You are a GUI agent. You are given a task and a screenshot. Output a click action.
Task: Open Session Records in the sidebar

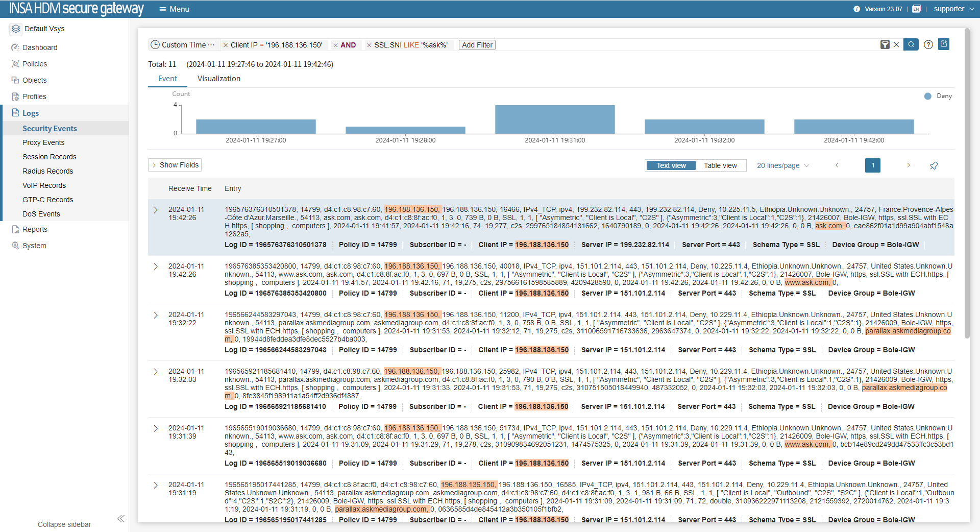(50, 157)
